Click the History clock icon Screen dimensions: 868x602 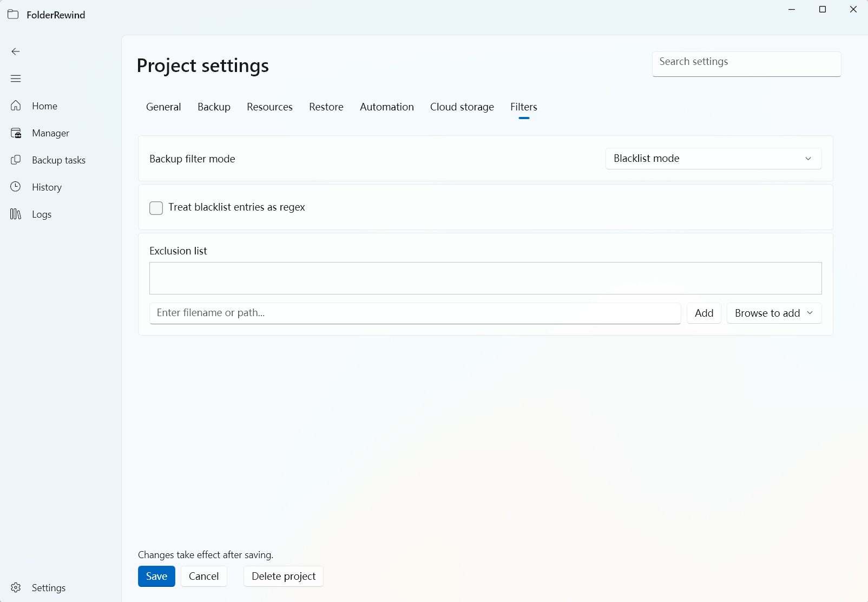point(16,187)
